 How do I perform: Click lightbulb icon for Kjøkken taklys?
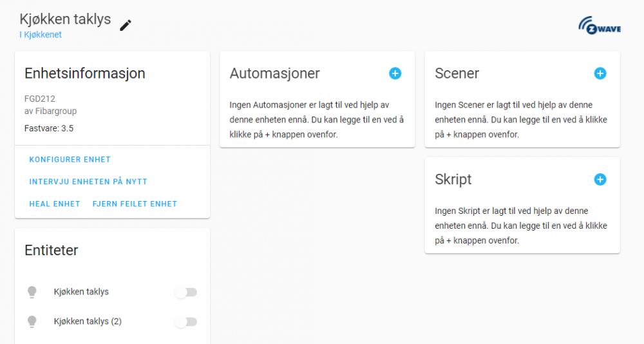32,292
